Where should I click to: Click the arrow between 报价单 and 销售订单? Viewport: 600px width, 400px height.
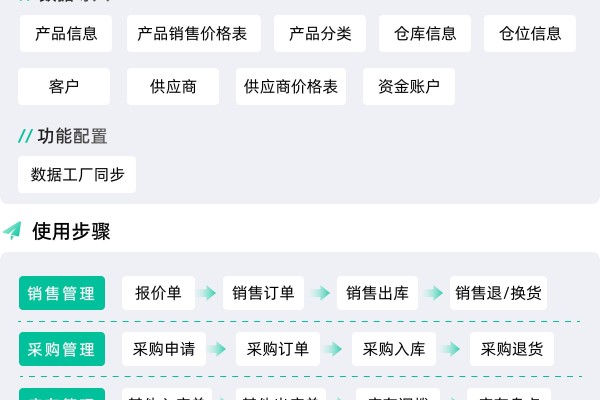click(207, 293)
